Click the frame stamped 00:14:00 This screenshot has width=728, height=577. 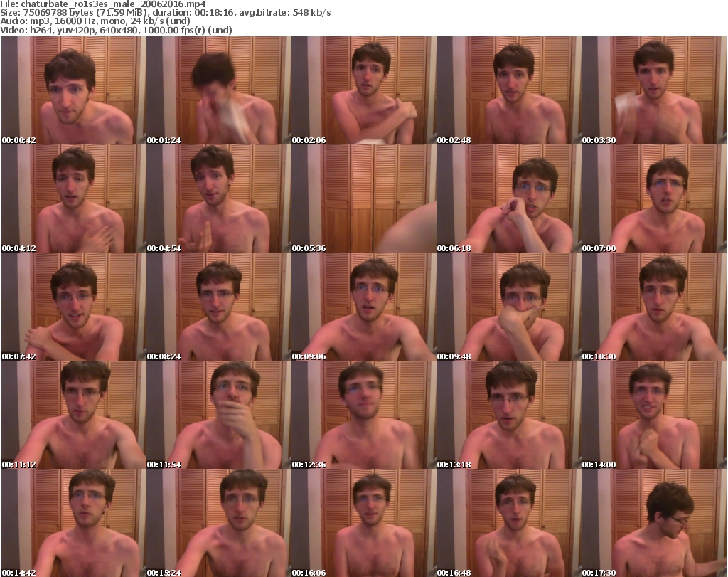point(654,415)
